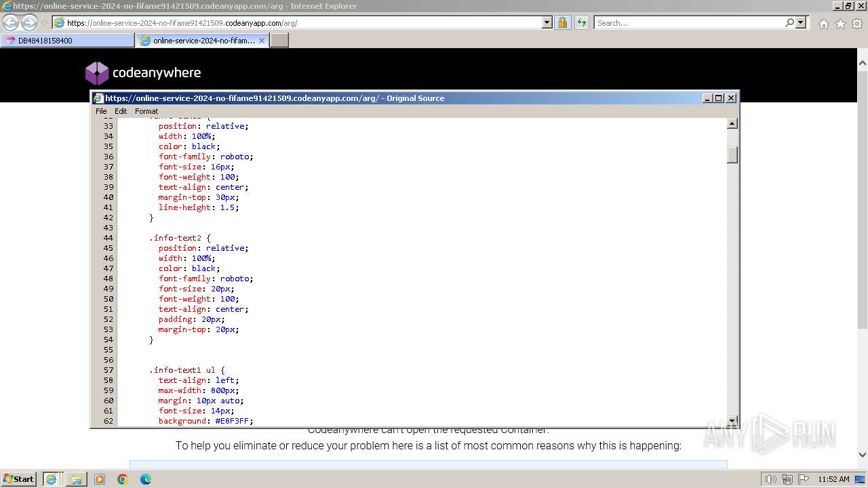The height and width of the screenshot is (488, 868).
Task: Click the security lock icon
Action: pos(562,22)
